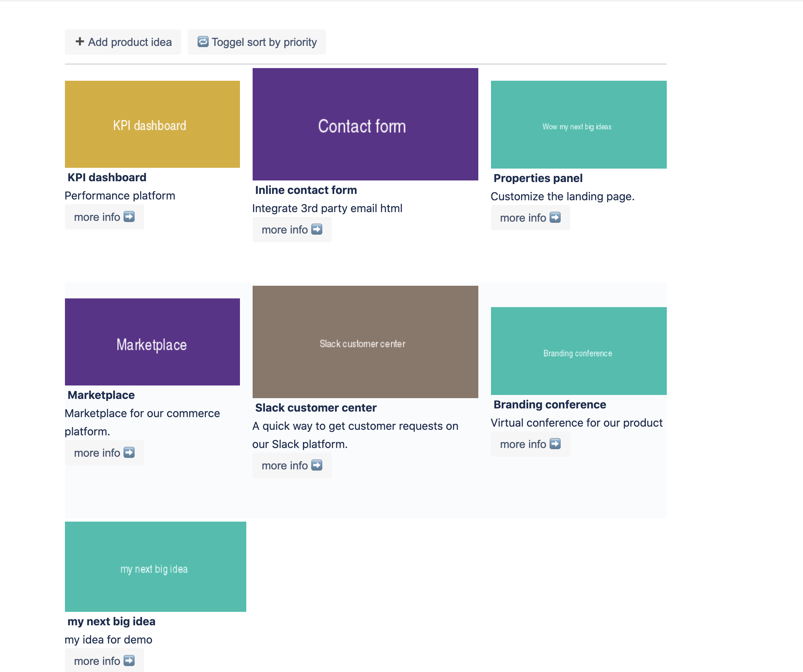Click the refresh icon on Toggel sort button
Viewport: 803px width, 672px height.
203,42
